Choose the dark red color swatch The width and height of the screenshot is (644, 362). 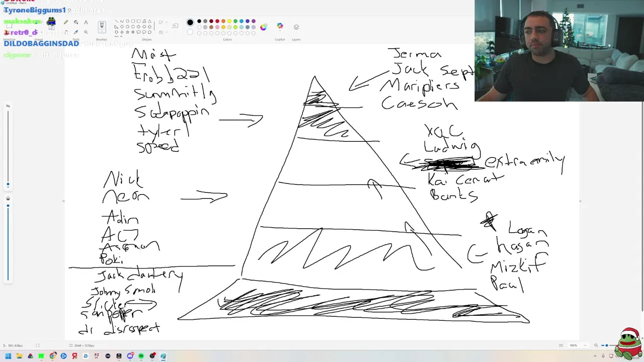click(211, 21)
